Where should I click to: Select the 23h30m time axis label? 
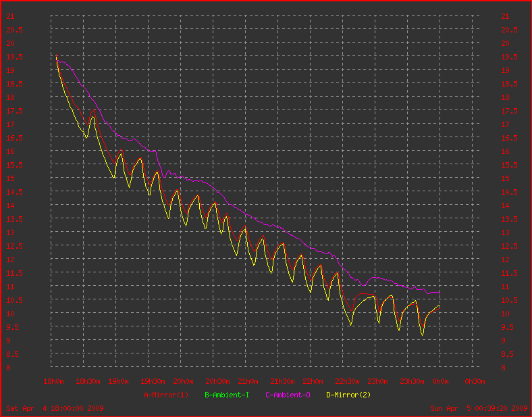tap(412, 381)
